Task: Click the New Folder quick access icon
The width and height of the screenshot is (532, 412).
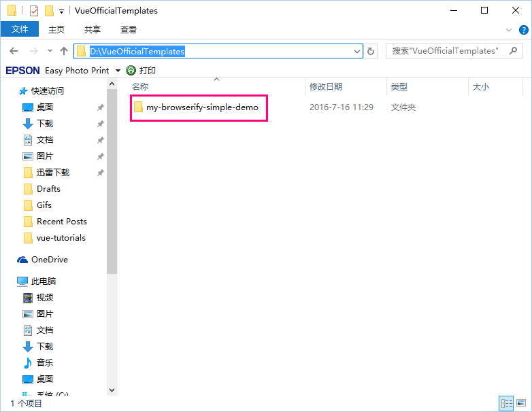Action: [50, 11]
